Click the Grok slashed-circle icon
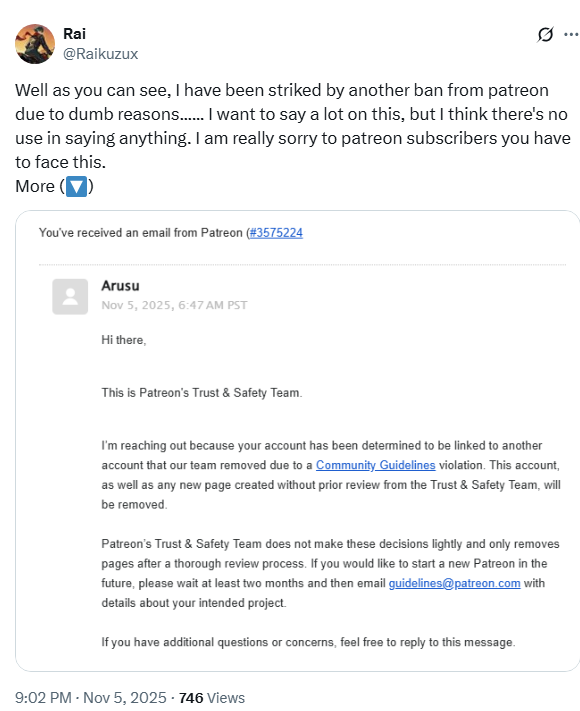 [545, 34]
